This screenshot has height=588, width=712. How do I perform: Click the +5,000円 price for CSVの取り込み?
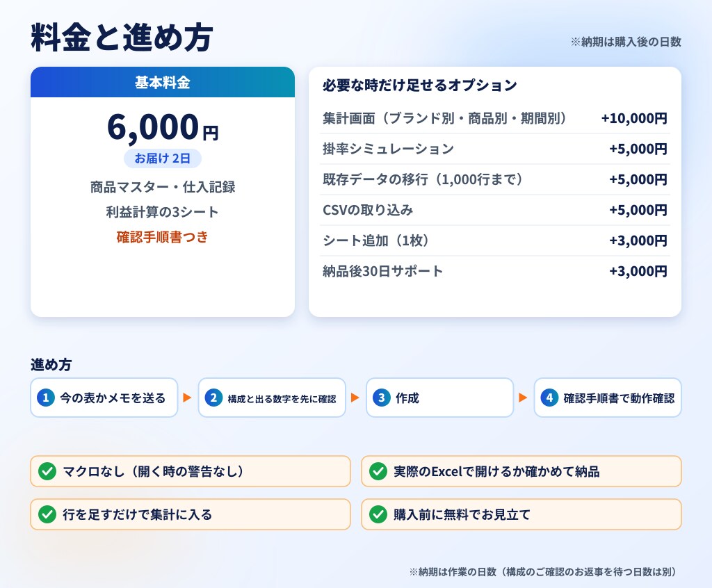[x=638, y=210]
